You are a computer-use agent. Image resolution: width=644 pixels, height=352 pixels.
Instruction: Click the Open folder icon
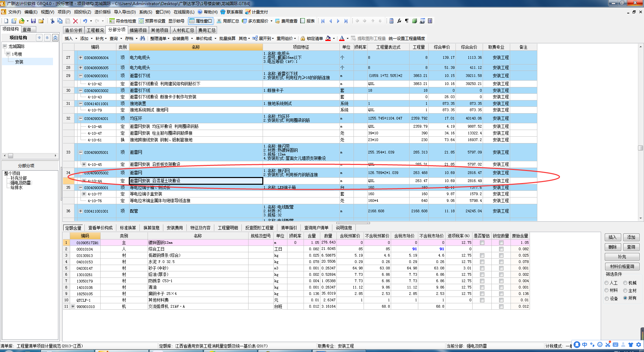tap(22, 21)
